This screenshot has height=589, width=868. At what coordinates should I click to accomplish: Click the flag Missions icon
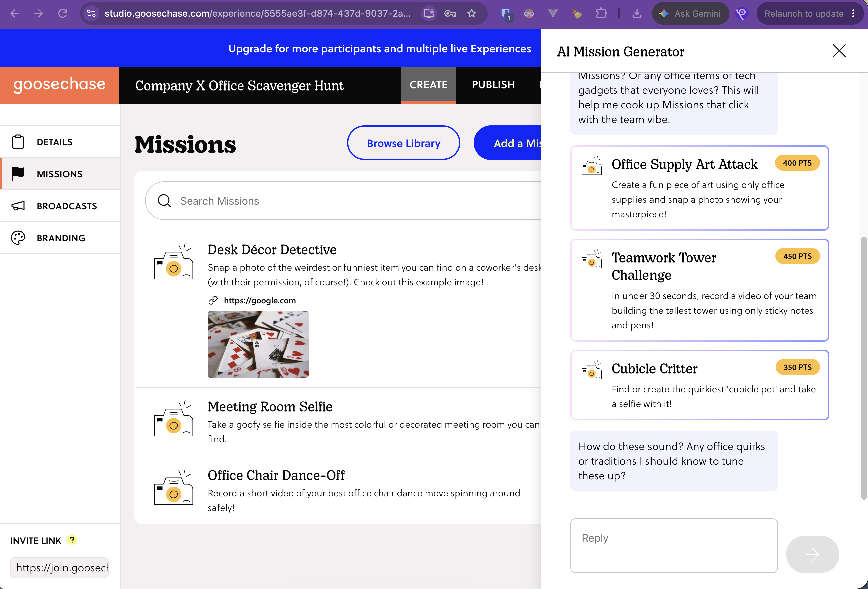click(18, 174)
